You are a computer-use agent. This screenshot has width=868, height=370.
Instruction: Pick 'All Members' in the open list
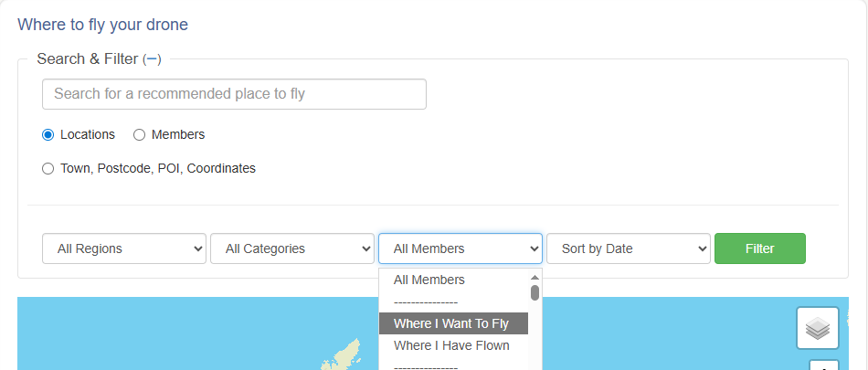(429, 280)
